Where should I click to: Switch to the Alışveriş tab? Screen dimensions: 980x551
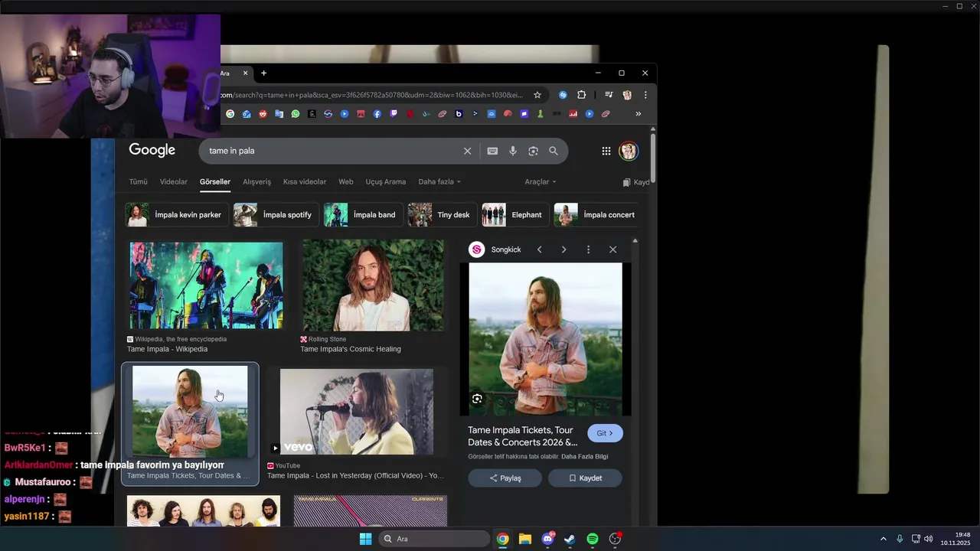[x=257, y=182]
